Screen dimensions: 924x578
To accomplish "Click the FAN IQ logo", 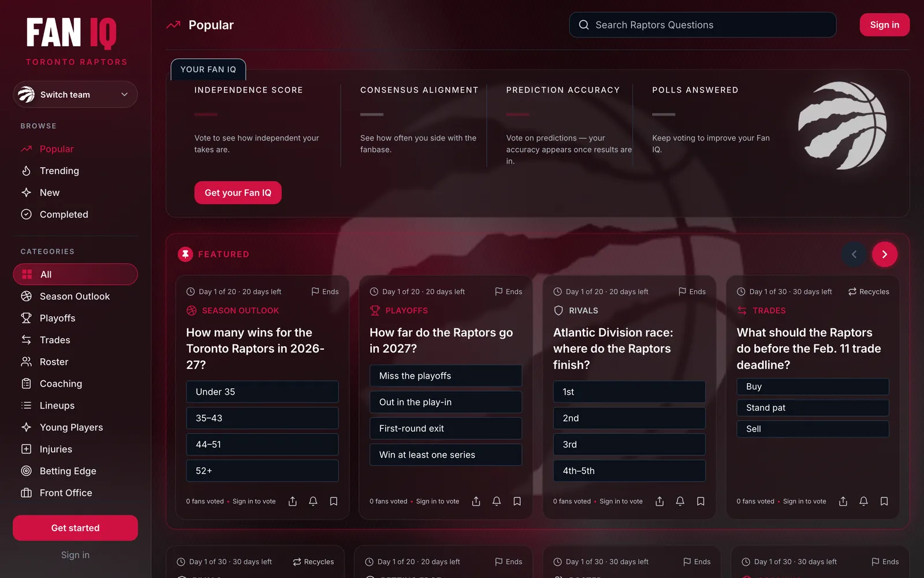I will click(72, 33).
